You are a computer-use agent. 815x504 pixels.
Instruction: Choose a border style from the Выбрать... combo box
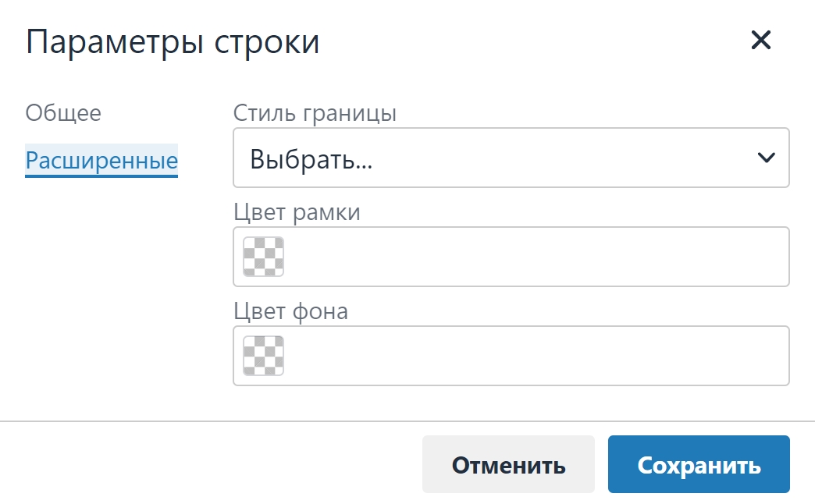(x=511, y=158)
